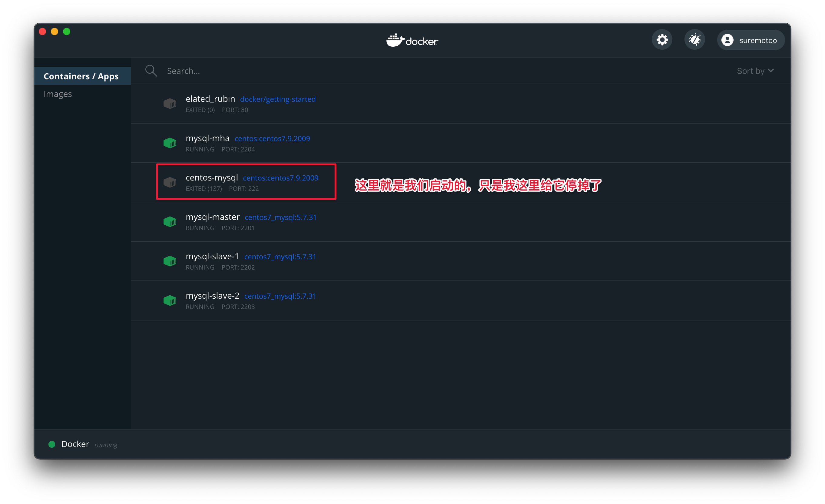The height and width of the screenshot is (504, 825).
Task: Click the user avatar icon for suremotoo
Action: click(727, 40)
